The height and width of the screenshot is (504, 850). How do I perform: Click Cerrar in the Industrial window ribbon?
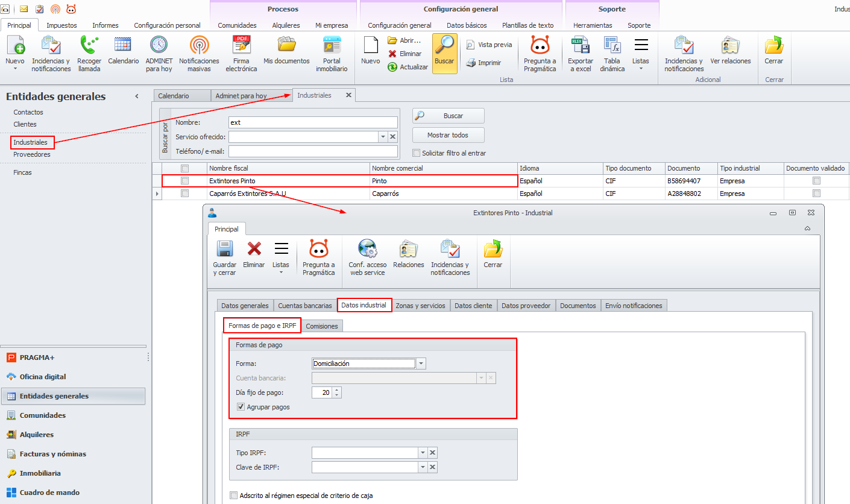tap(493, 253)
